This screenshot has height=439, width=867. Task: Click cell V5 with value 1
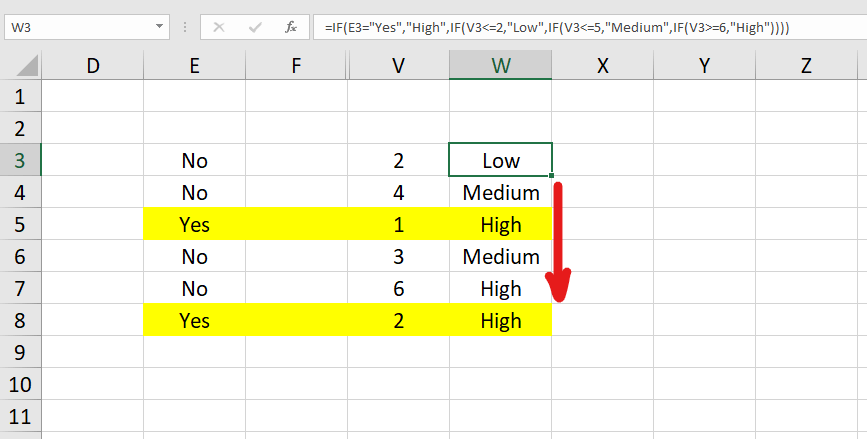click(398, 224)
